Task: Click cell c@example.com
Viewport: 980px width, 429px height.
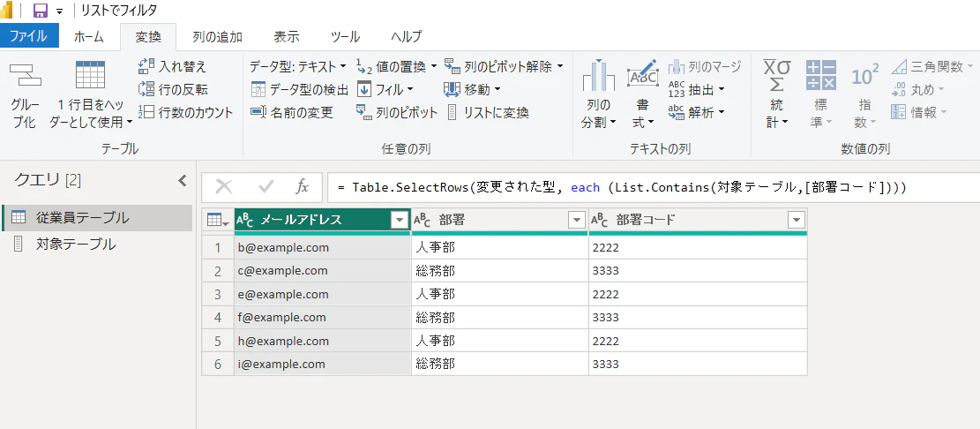Action: coord(323,271)
